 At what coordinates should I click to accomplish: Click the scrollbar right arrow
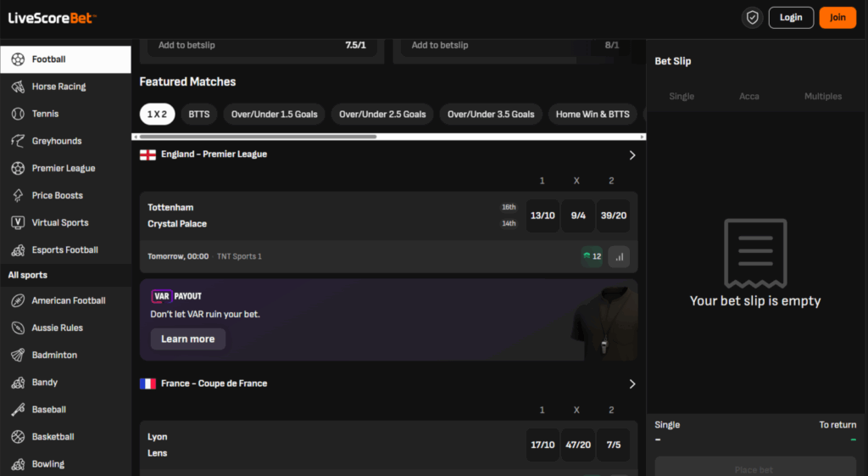[x=643, y=137]
